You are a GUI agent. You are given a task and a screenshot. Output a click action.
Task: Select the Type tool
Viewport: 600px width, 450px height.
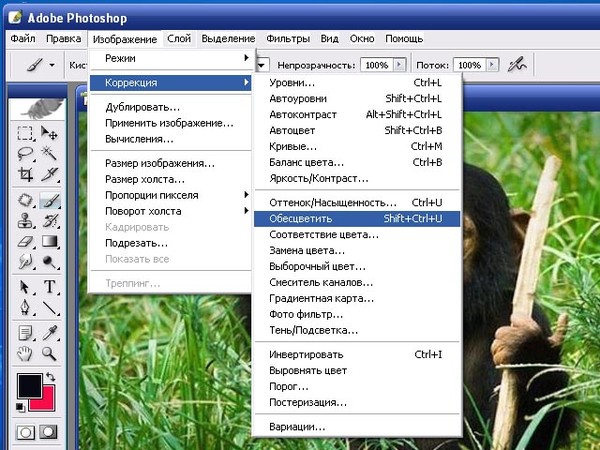point(49,287)
